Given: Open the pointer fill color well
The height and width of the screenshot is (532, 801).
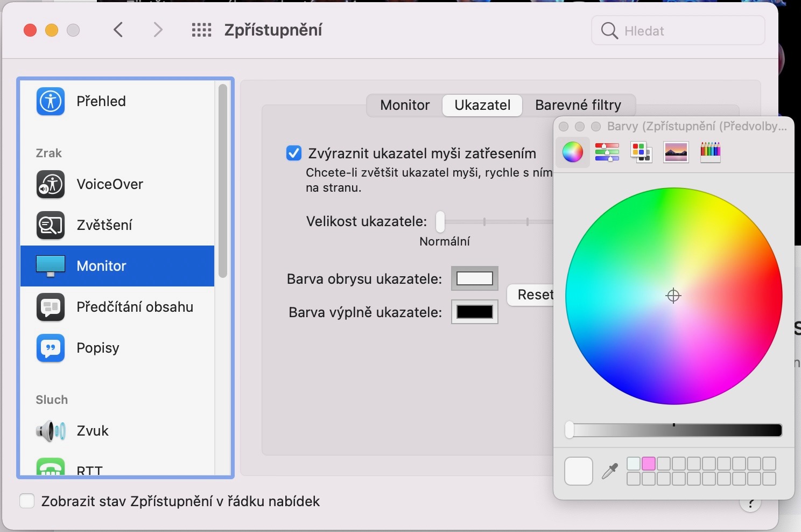Looking at the screenshot, I should (474, 312).
